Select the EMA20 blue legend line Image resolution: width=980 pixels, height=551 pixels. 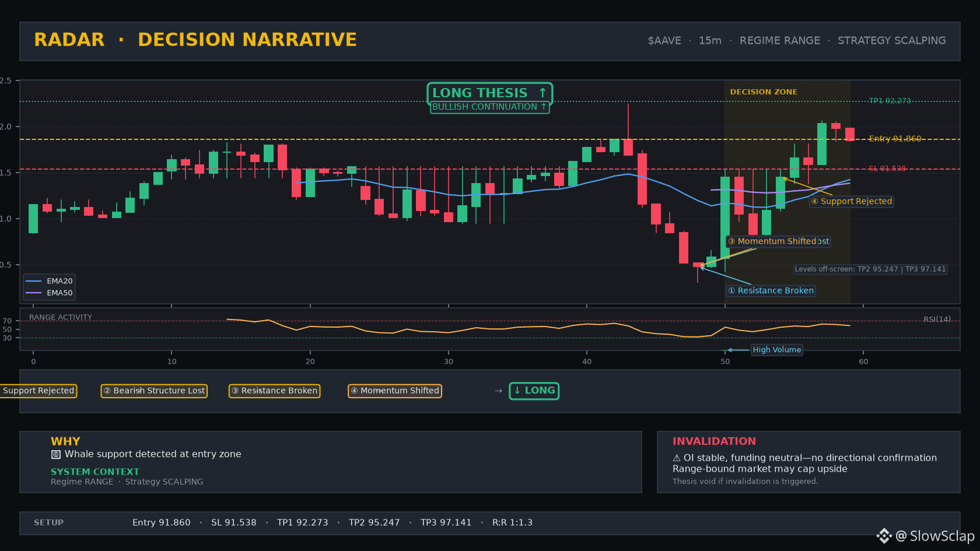tap(34, 281)
